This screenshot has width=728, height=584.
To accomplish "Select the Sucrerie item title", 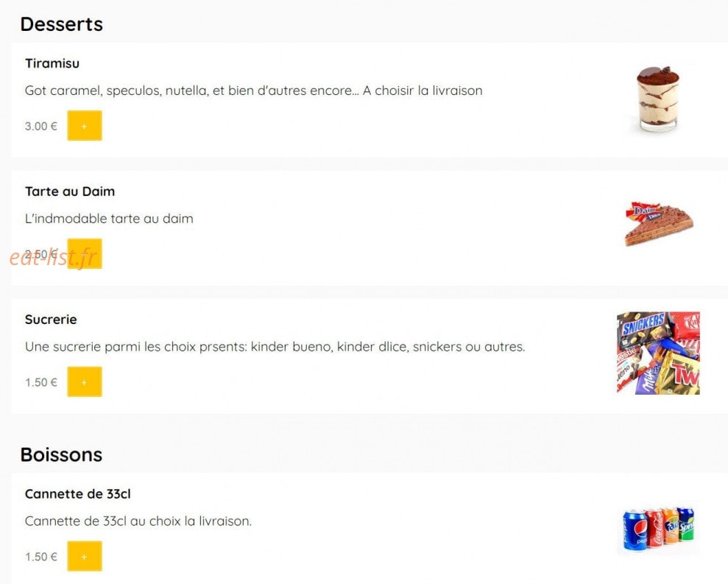I will [x=51, y=320].
